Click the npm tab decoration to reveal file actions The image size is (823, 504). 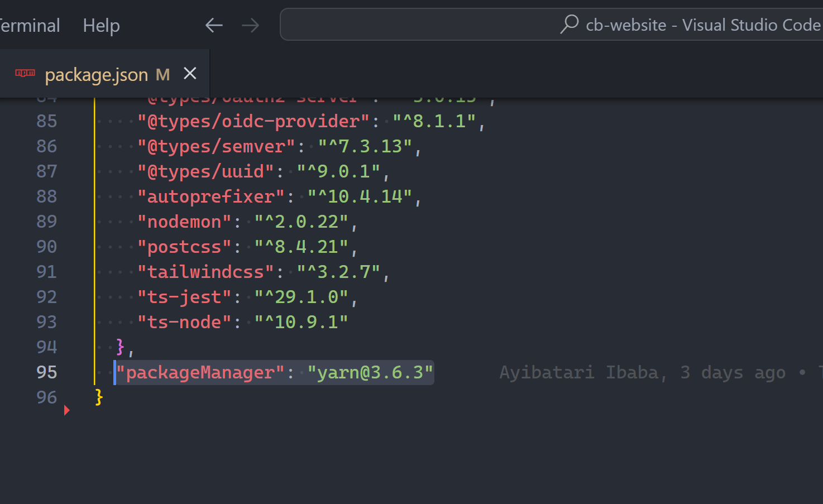[x=25, y=73]
